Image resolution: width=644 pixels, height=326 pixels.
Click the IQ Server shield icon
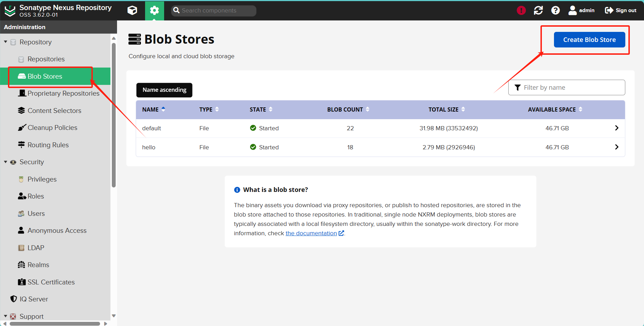pyautogui.click(x=14, y=299)
